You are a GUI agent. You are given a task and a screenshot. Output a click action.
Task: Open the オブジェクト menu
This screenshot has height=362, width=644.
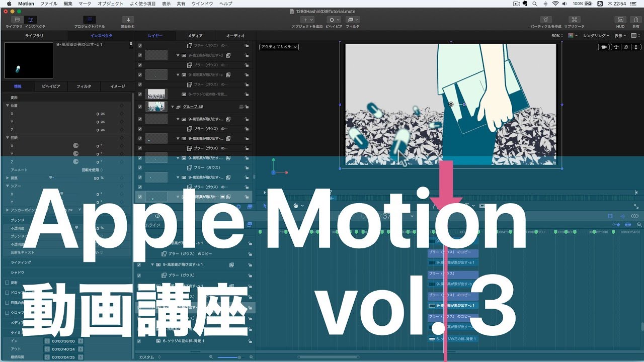(x=110, y=4)
